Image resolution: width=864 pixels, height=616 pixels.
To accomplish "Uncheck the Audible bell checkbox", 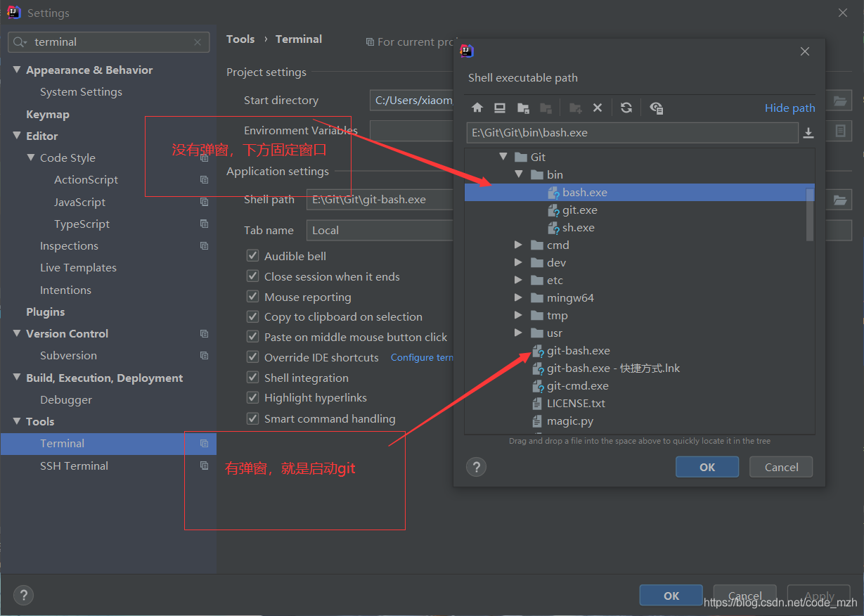I will point(253,256).
